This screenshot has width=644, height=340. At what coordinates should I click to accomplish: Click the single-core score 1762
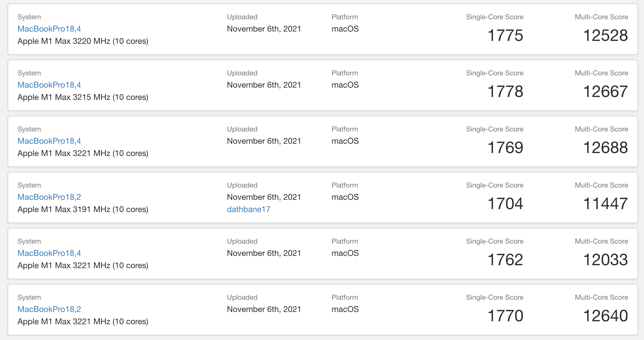[x=505, y=260]
